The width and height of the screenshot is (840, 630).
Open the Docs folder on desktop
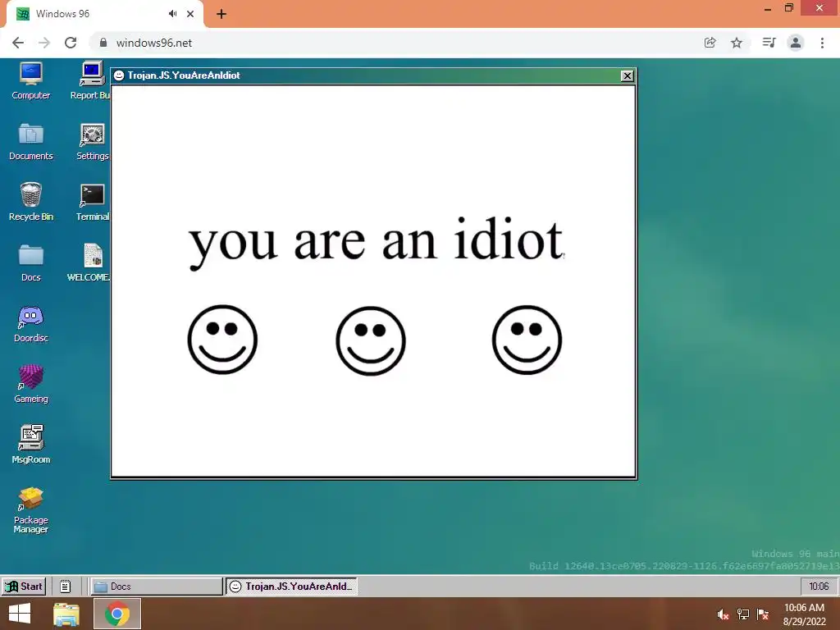(30, 262)
